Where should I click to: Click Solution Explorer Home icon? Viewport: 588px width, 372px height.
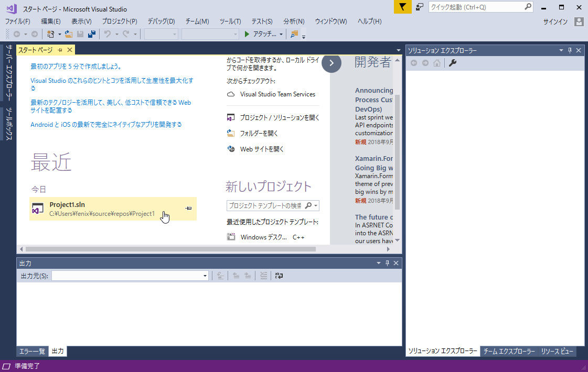click(437, 63)
